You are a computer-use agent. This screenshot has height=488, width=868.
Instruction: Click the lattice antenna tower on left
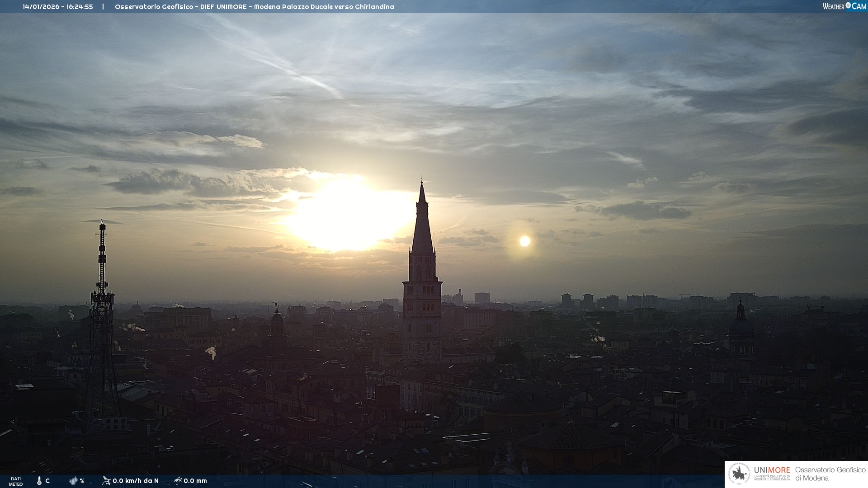click(x=102, y=316)
